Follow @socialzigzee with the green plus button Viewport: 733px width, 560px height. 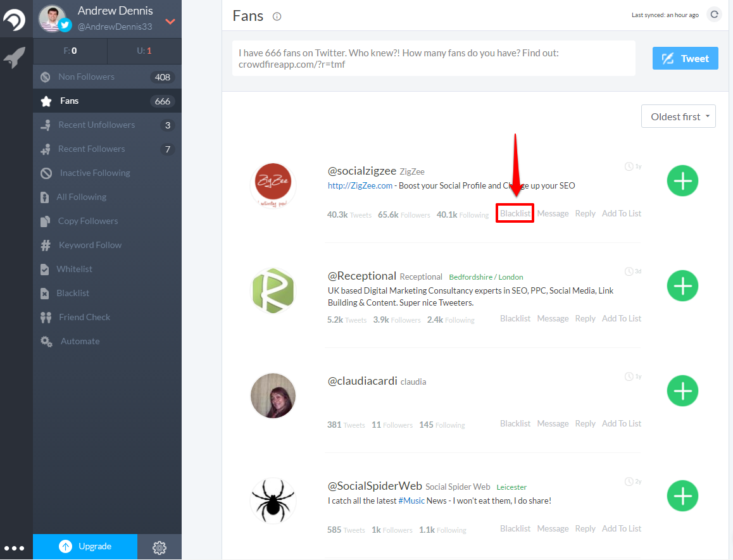point(682,180)
